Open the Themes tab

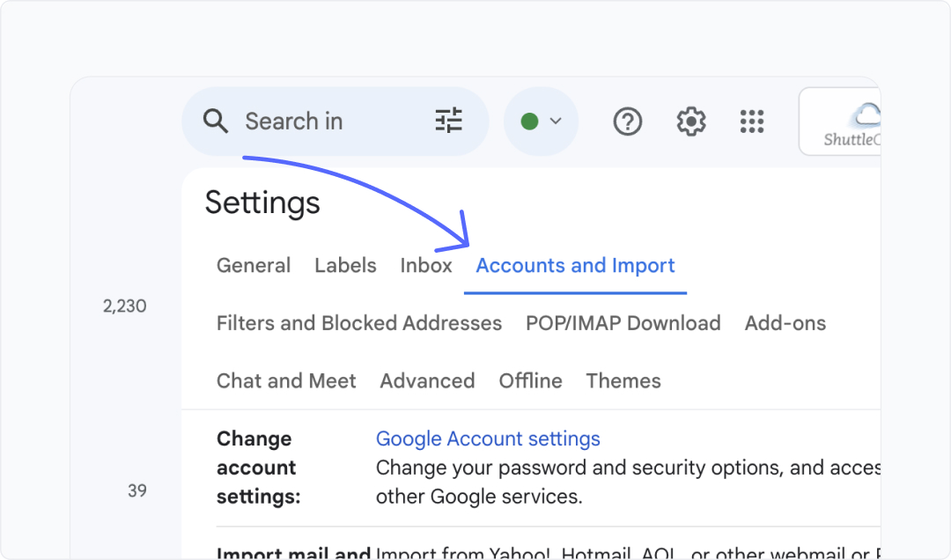coord(623,380)
